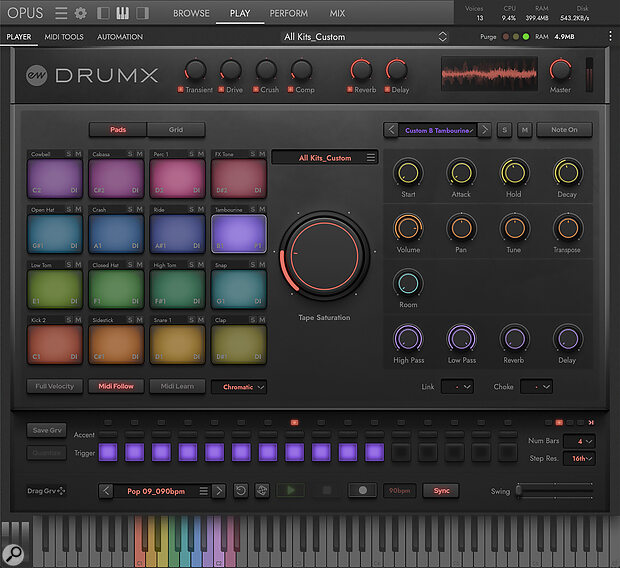The width and height of the screenshot is (620, 568).
Task: Open the vertical three-dot options menu
Action: (x=611, y=36)
